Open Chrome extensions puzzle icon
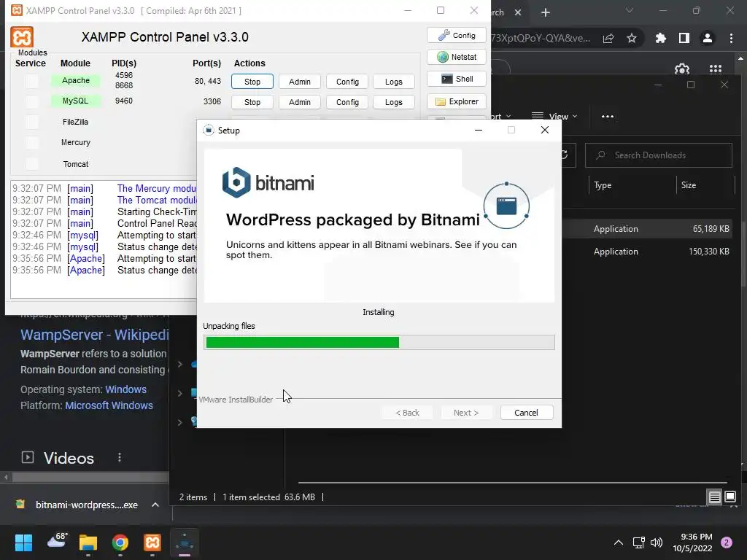Screen dimensions: 747x560 coord(661,38)
